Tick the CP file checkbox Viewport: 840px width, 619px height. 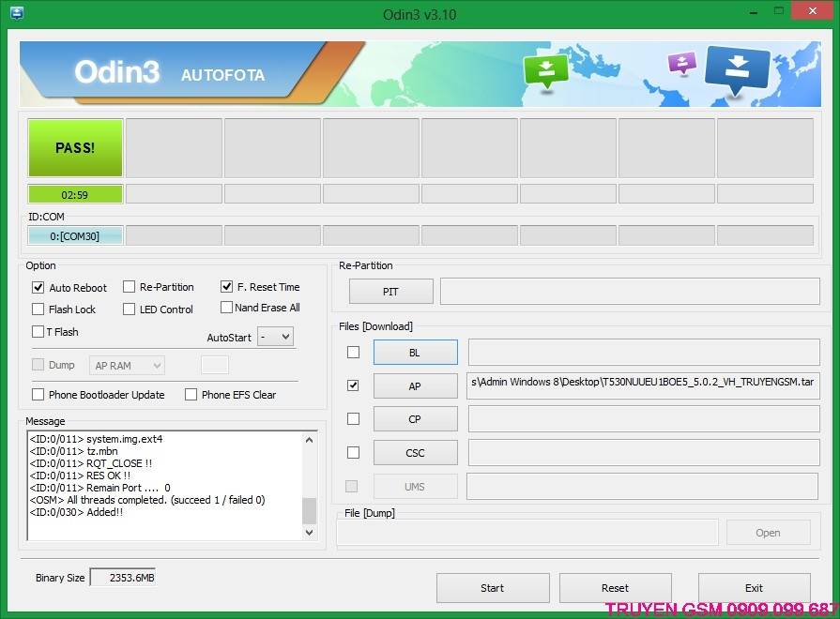click(x=353, y=418)
